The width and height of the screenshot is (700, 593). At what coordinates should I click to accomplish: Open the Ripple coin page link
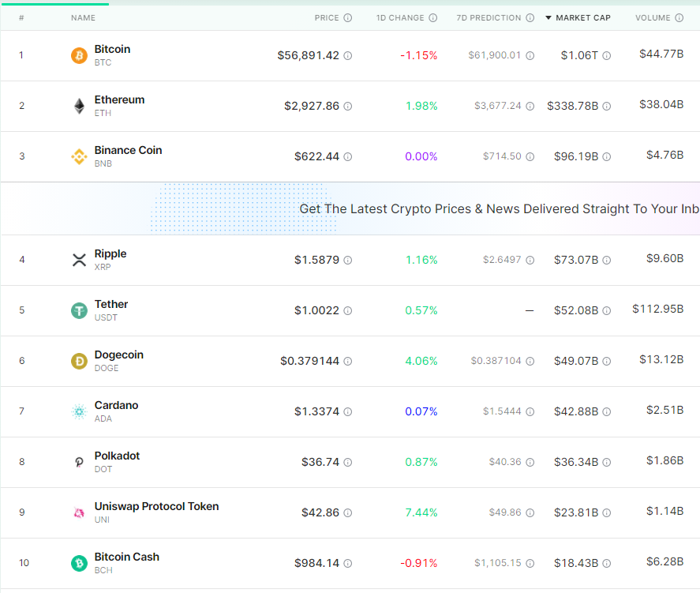(x=110, y=253)
